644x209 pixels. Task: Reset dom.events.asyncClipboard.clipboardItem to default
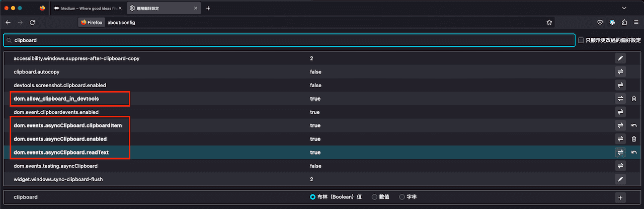tap(634, 125)
